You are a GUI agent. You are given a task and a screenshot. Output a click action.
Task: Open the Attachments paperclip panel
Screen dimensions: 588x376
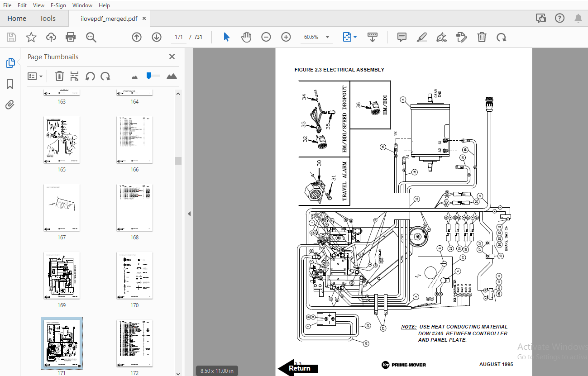coord(10,105)
